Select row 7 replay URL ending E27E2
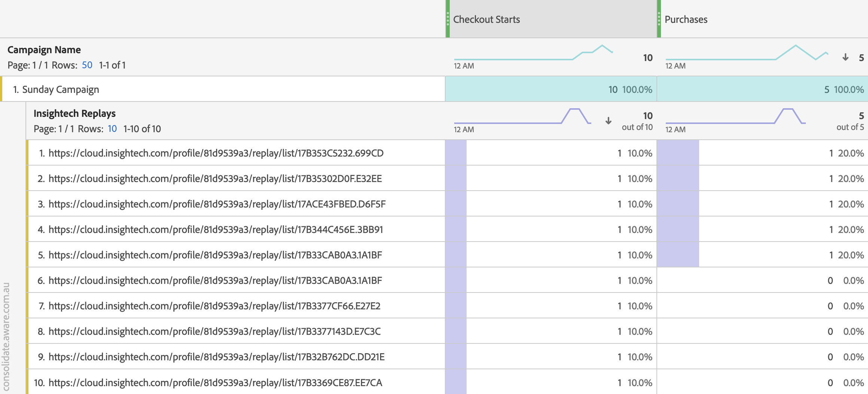Viewport: 868px width, 394px height. click(214, 306)
